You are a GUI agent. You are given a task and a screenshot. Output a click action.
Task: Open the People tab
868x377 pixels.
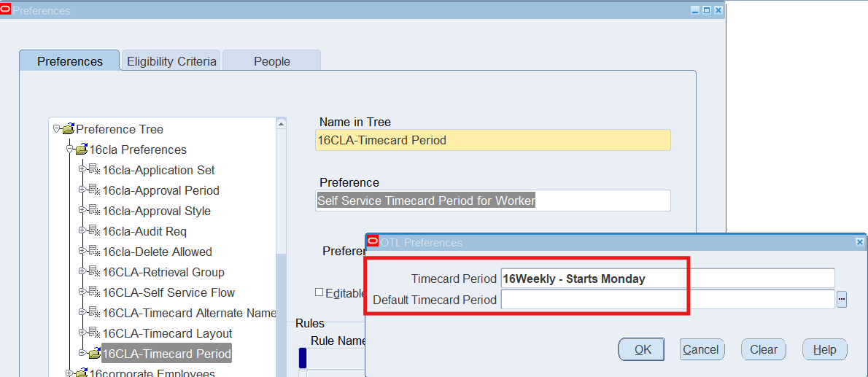(271, 61)
